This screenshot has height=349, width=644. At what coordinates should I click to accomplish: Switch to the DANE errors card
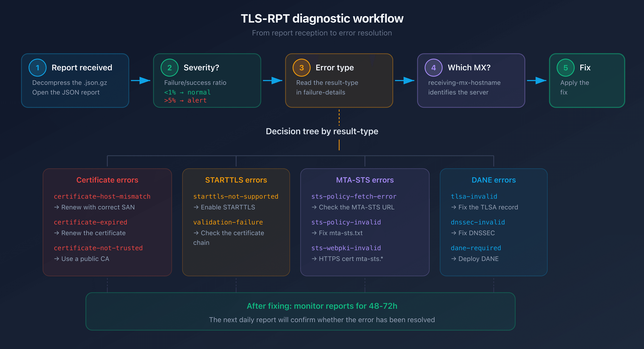494,180
